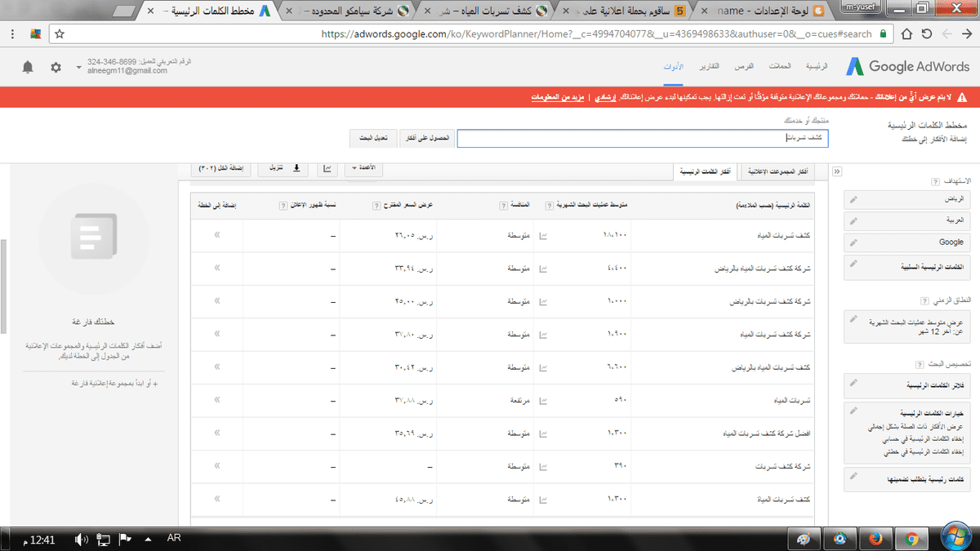Edit the الرياض location targeting
The height and width of the screenshot is (551, 980).
[906, 198]
